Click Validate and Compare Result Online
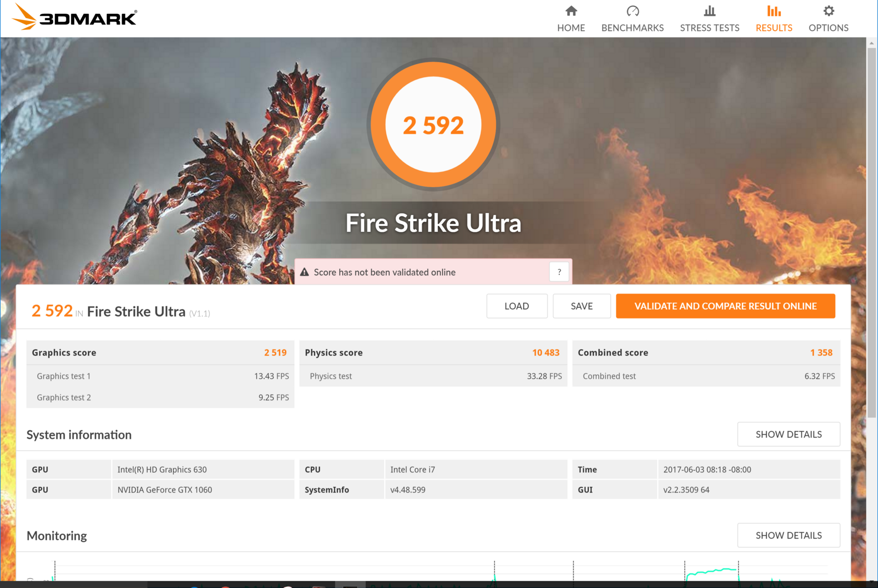The height and width of the screenshot is (588, 878). [726, 306]
